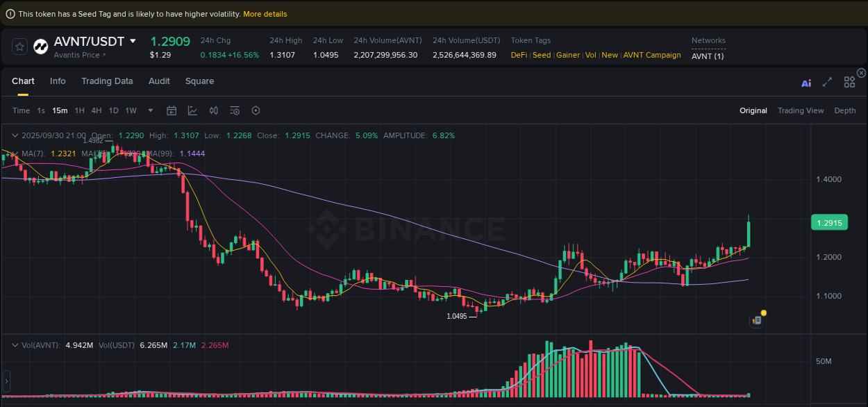The height and width of the screenshot is (407, 868).
Task: Click the green 1.2915 price label
Action: point(829,222)
